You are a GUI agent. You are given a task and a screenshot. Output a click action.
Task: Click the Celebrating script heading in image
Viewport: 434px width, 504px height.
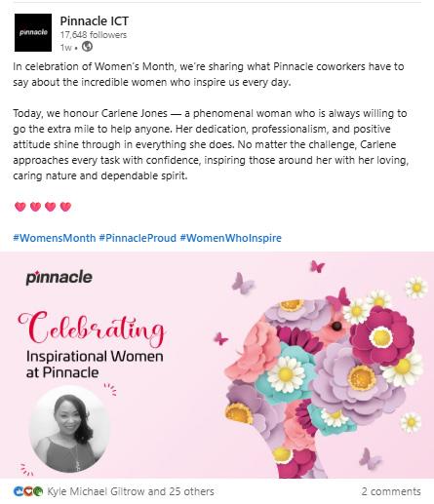[92, 329]
